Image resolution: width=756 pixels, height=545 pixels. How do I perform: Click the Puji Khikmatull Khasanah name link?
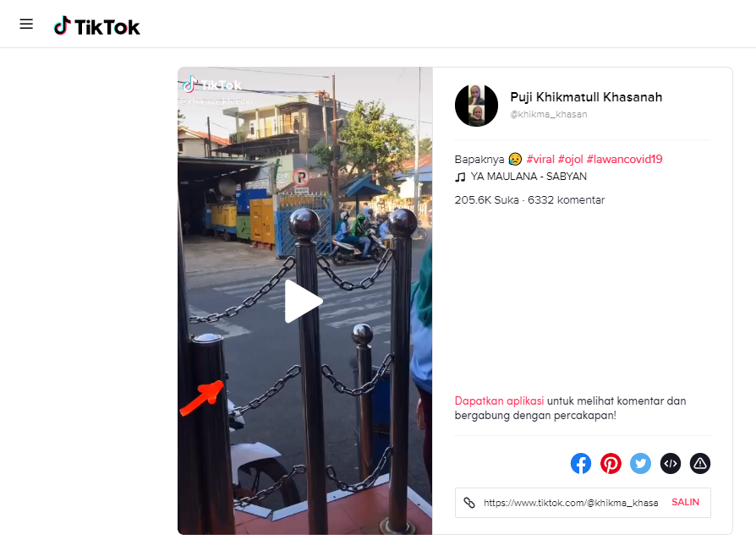(x=585, y=96)
